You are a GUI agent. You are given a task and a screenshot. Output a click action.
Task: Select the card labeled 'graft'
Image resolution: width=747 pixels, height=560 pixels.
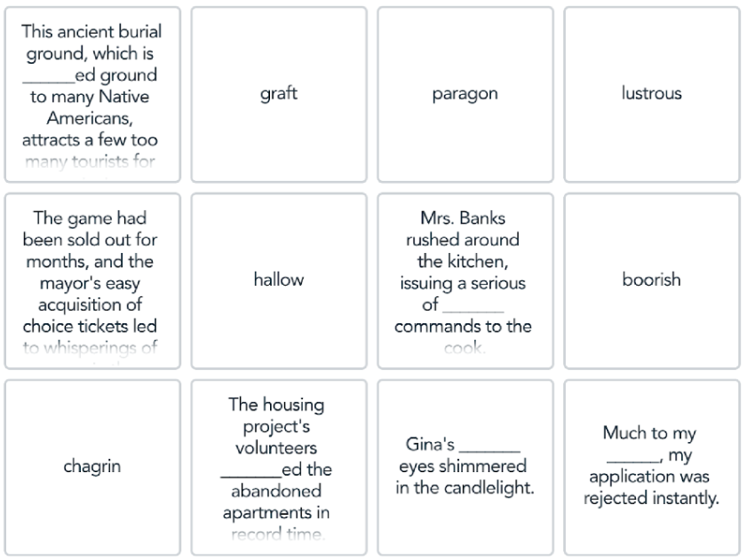[x=278, y=93]
